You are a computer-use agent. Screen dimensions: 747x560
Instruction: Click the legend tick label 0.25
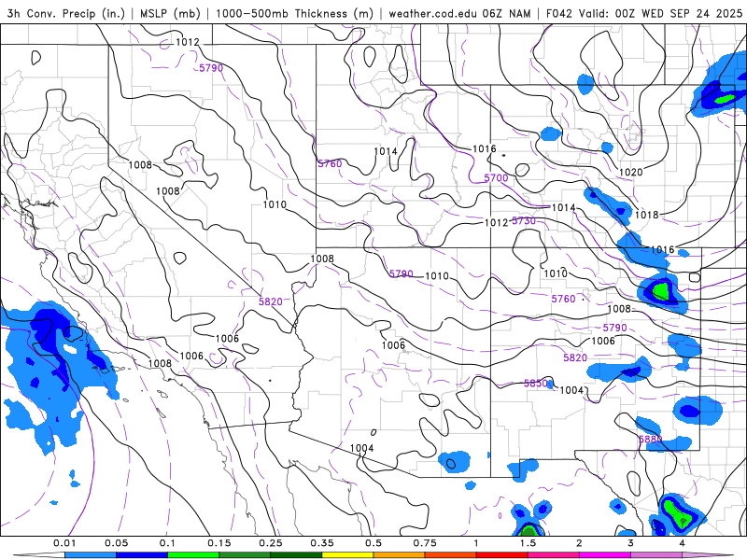click(x=271, y=543)
